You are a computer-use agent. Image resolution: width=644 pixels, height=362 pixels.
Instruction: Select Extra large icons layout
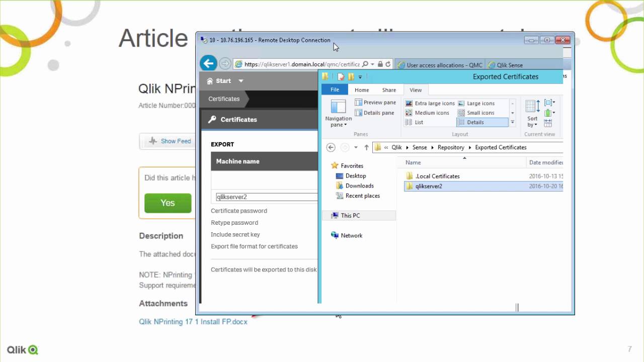click(x=430, y=103)
